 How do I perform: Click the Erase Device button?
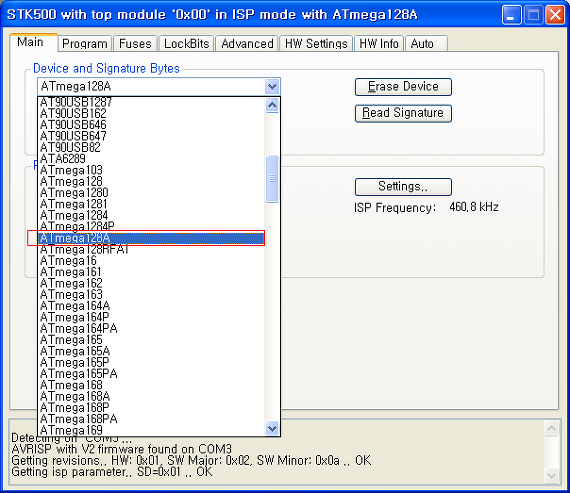point(403,87)
